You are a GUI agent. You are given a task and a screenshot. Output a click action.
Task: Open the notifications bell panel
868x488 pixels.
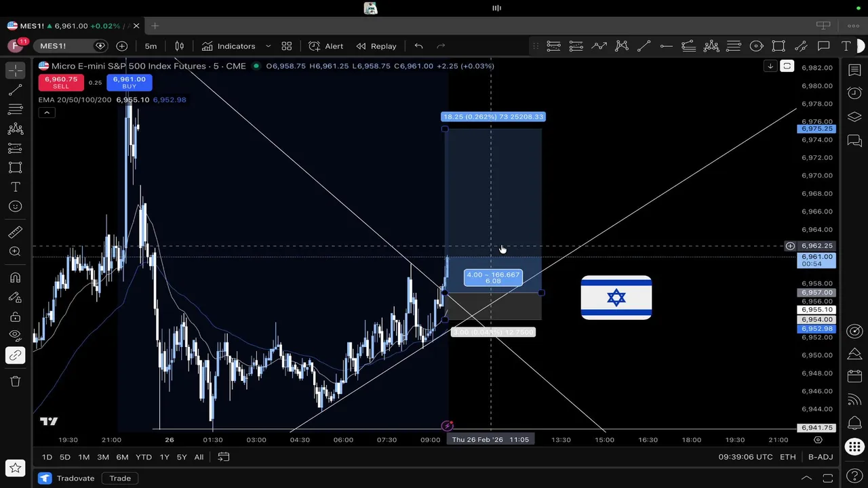854,422
